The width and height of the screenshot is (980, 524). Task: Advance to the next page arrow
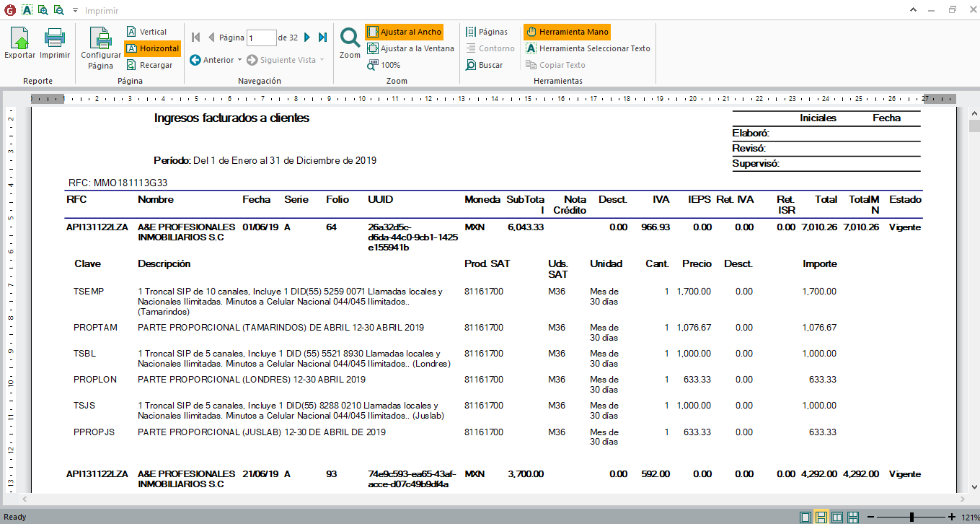click(307, 38)
